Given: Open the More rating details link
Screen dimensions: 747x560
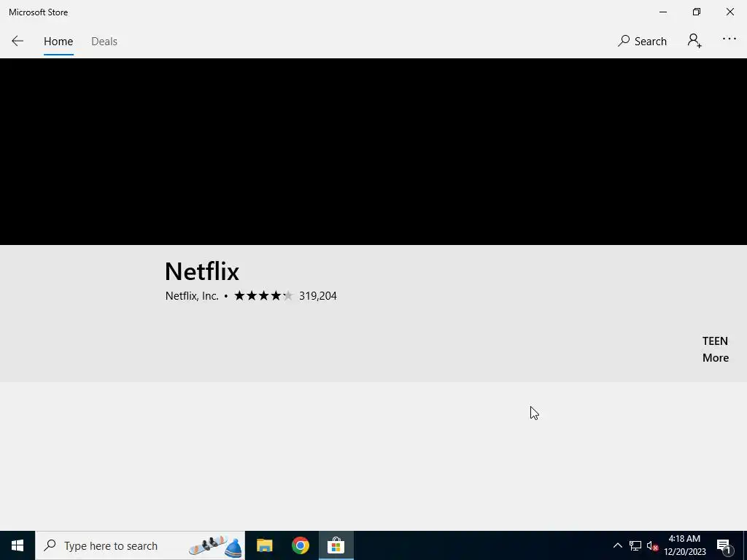Looking at the screenshot, I should click(x=716, y=357).
